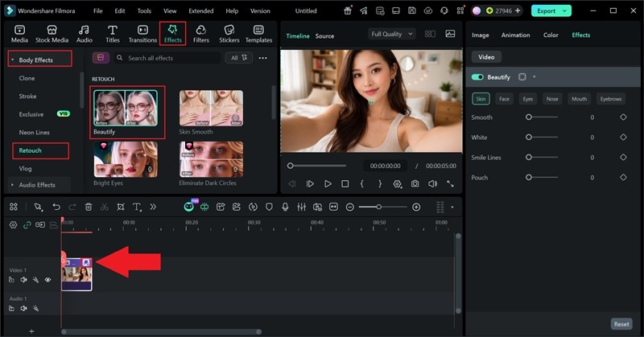Toggle the Beautify effect switch

[478, 77]
